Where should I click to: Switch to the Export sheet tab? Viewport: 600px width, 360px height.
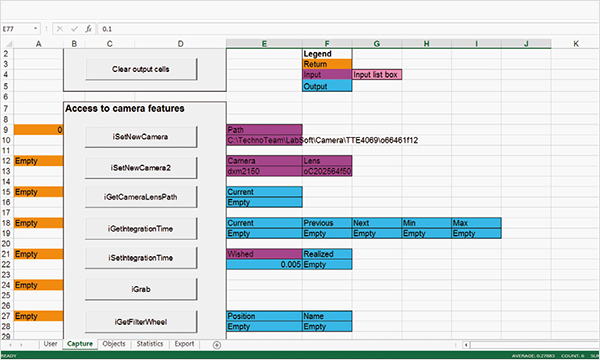[x=184, y=344]
